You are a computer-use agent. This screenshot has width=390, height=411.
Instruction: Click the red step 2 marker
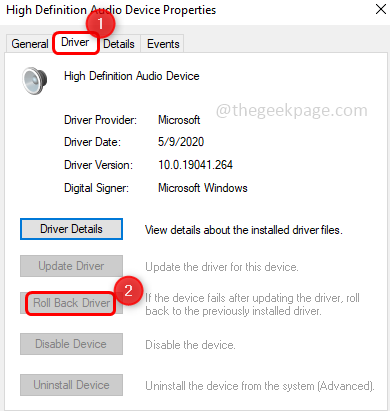(129, 291)
